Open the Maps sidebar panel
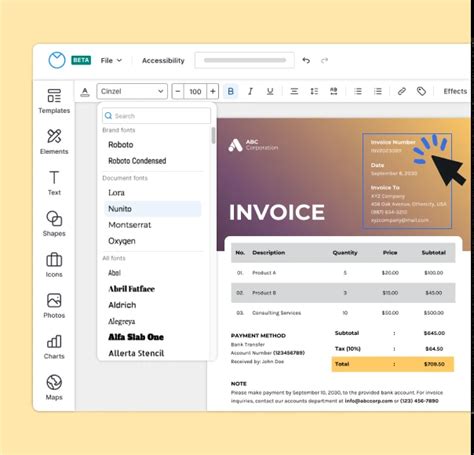 pos(54,388)
